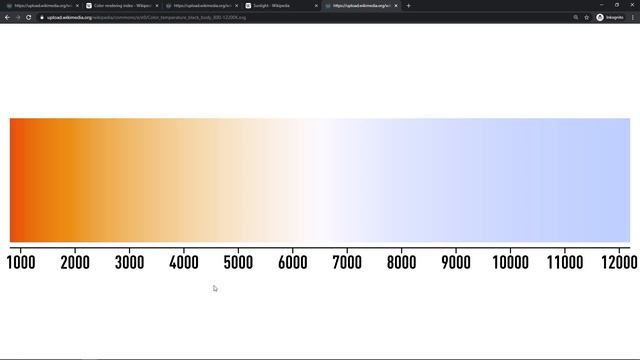The width and height of the screenshot is (640, 360).
Task: Click the 7000 scale label
Action: coord(347,262)
